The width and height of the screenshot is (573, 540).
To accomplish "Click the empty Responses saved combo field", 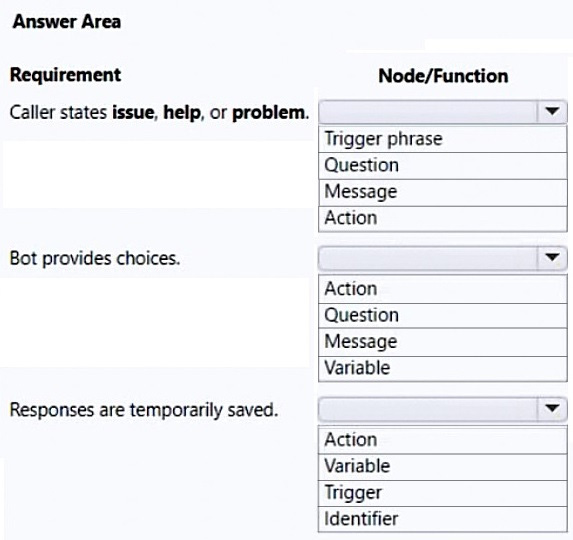I will click(428, 409).
